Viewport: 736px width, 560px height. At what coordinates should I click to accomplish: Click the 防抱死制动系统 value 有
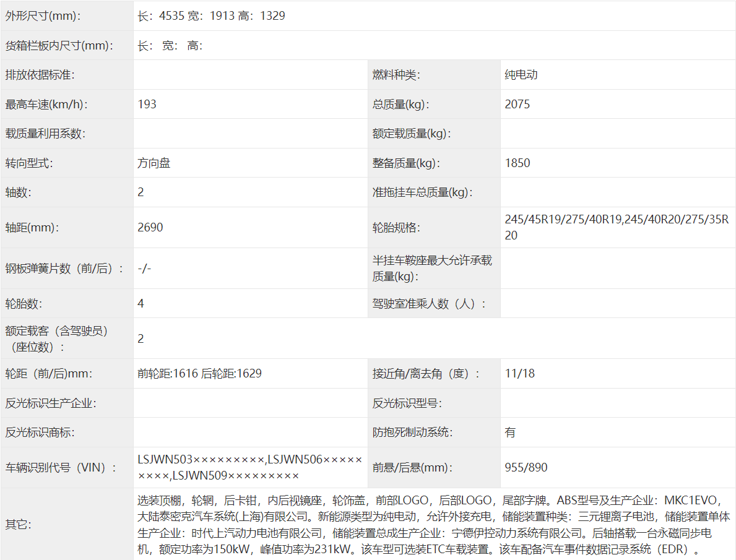coord(510,433)
